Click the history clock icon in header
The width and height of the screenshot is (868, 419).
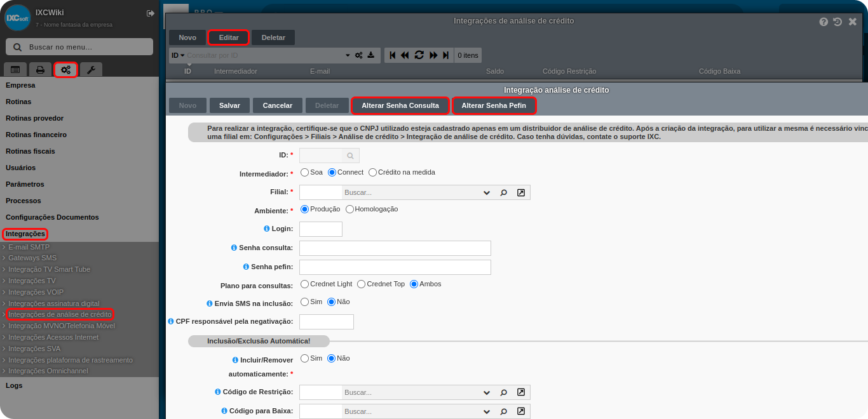click(x=837, y=22)
